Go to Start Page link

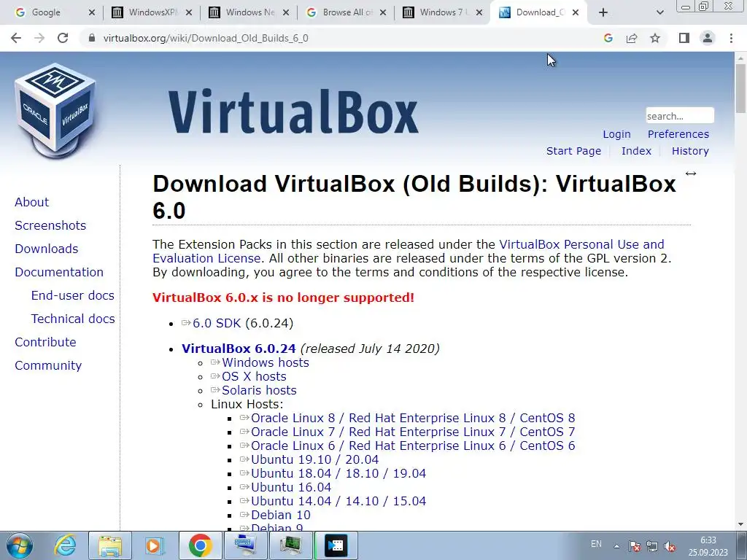[x=573, y=151]
